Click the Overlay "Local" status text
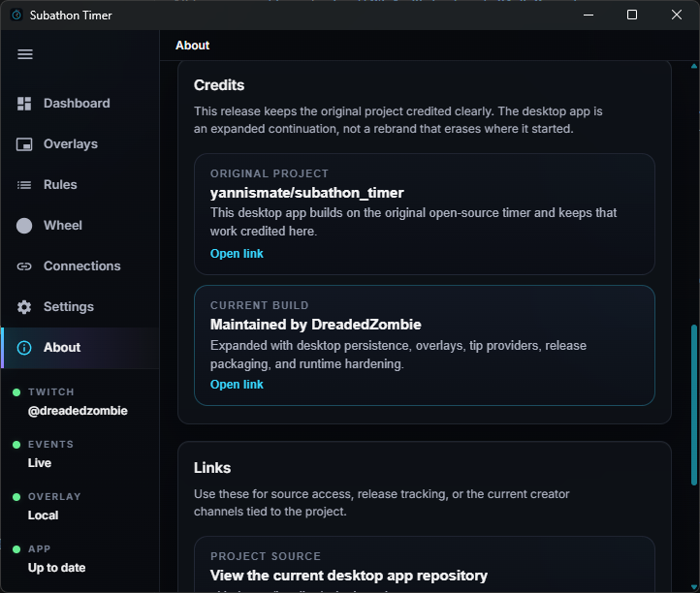The width and height of the screenshot is (700, 593). [x=43, y=515]
